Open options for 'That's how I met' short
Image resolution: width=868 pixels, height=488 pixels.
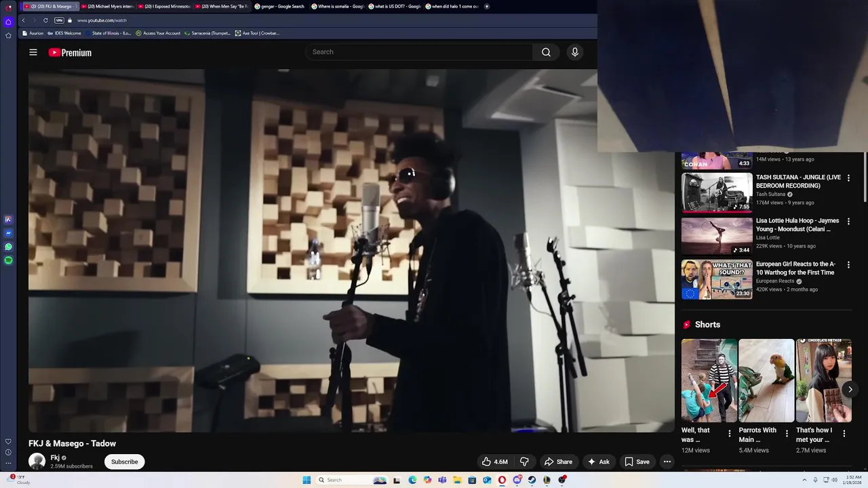point(844,433)
